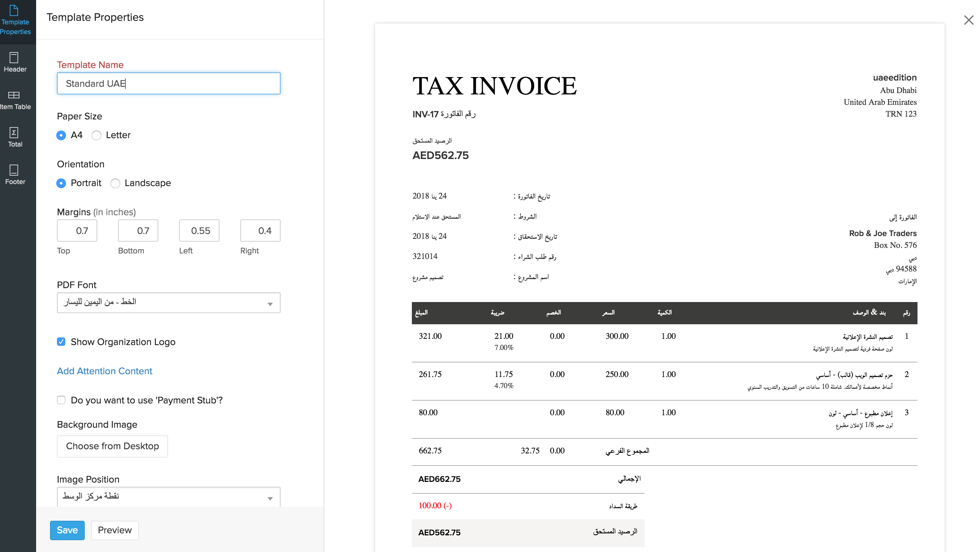Open the Image Position dropdown
Viewport: 980px width, 552px height.
(168, 496)
